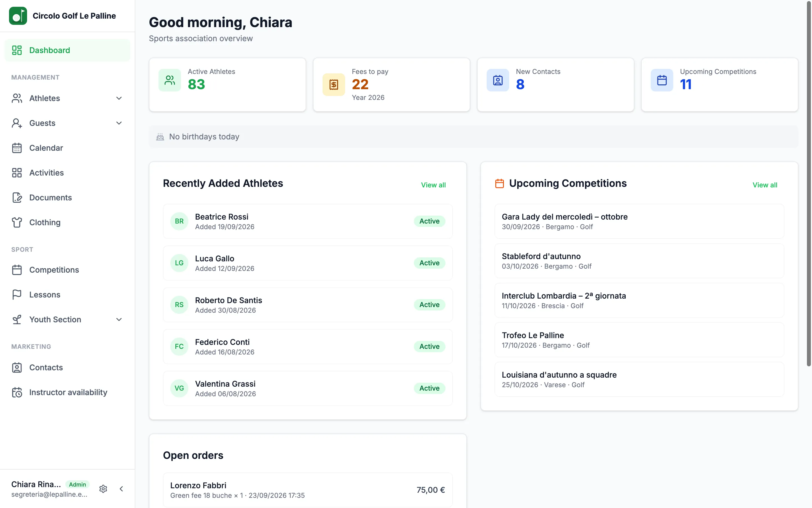Screen dimensions: 812x508
Task: Expand the Guests submenu chevron
Action: pyautogui.click(x=119, y=123)
